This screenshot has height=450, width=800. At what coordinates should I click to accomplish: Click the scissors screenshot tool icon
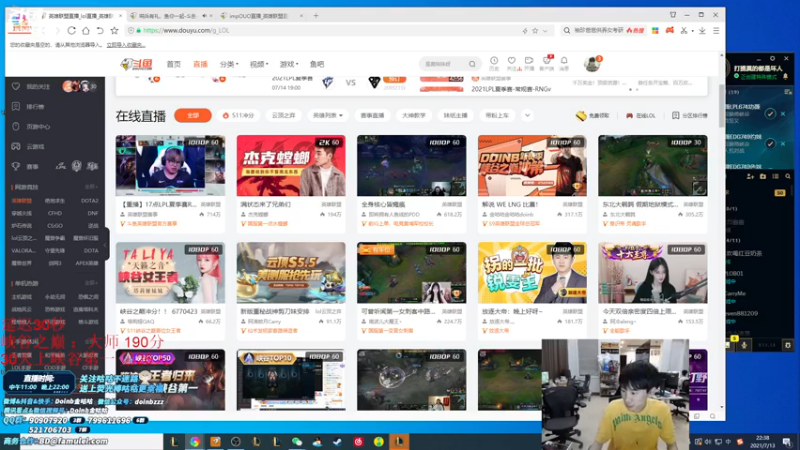[x=684, y=31]
